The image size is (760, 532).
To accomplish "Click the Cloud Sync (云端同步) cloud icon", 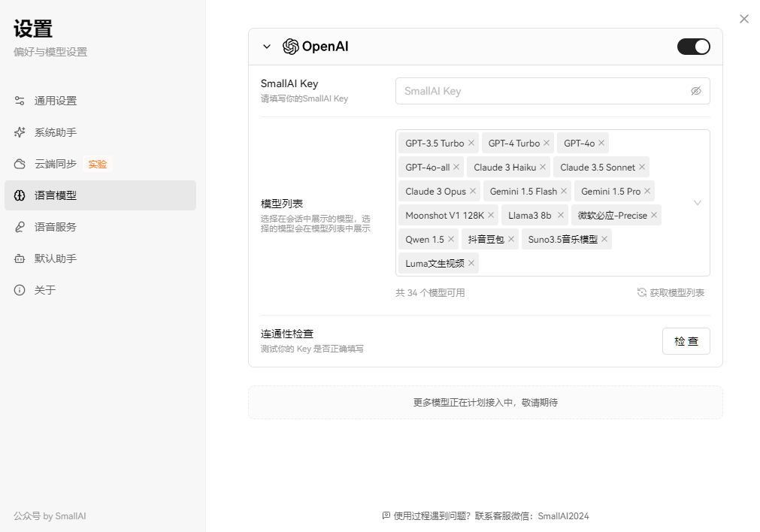I will tap(20, 164).
